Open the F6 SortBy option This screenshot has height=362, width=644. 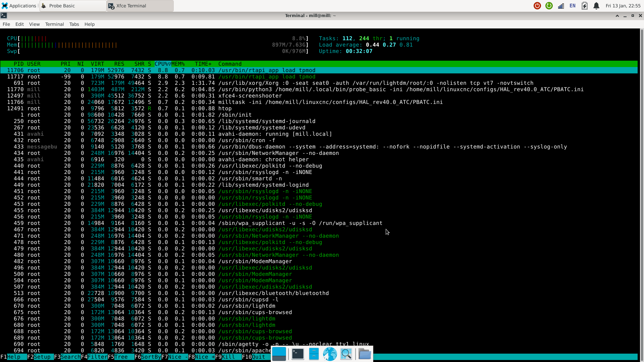tap(148, 357)
